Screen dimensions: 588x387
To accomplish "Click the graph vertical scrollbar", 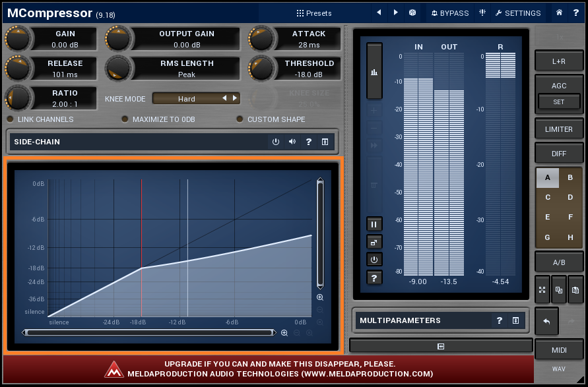I will coord(320,234).
